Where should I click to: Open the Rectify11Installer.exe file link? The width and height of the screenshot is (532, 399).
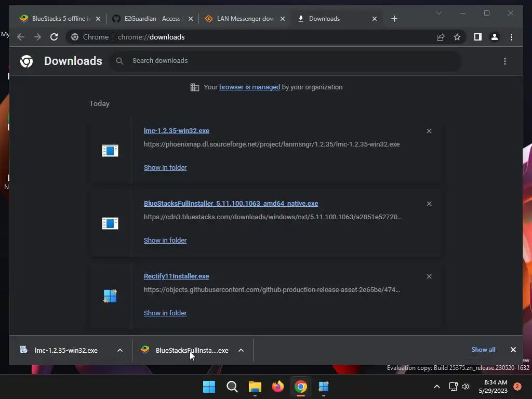176,276
